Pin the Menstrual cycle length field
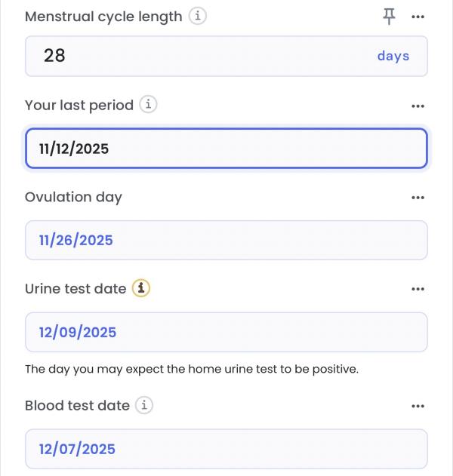Screen dimensions: 453x476 coord(390,16)
